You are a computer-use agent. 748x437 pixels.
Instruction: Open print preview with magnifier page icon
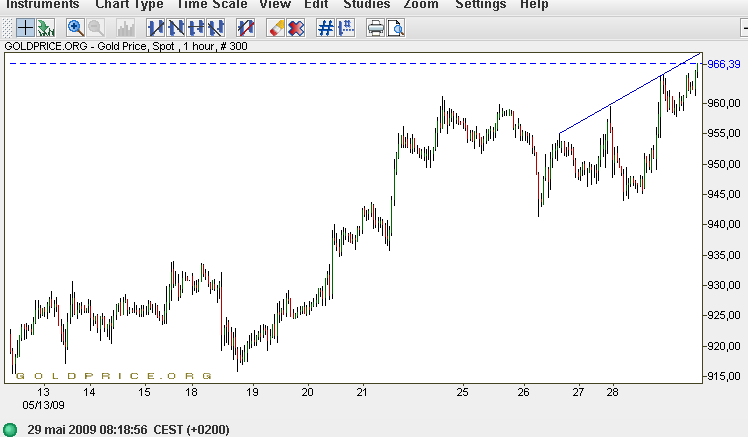point(395,28)
